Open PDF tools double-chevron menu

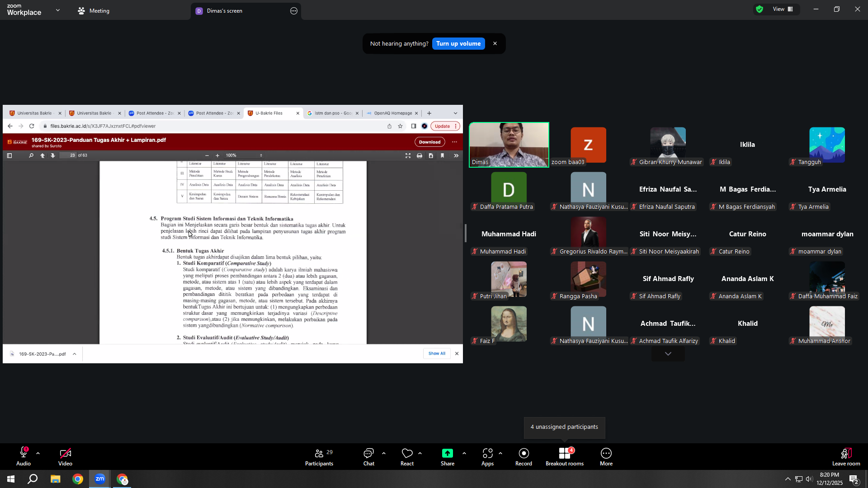[x=456, y=155]
